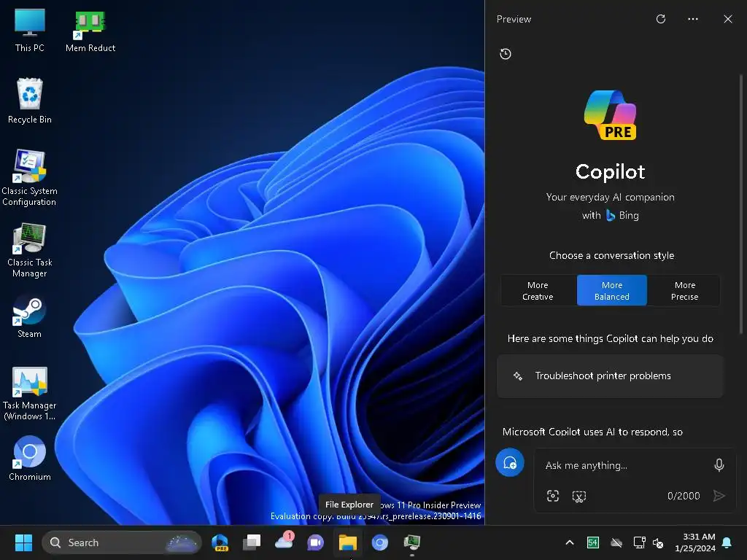
Task: Launch Chromium from the desktop
Action: (x=29, y=458)
